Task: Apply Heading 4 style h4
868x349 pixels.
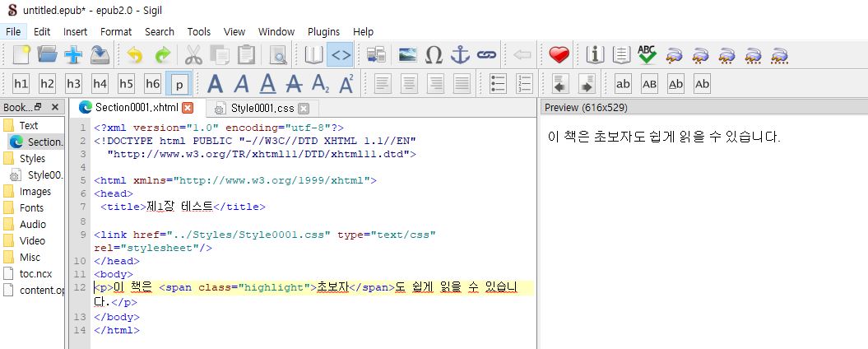Action: click(100, 84)
